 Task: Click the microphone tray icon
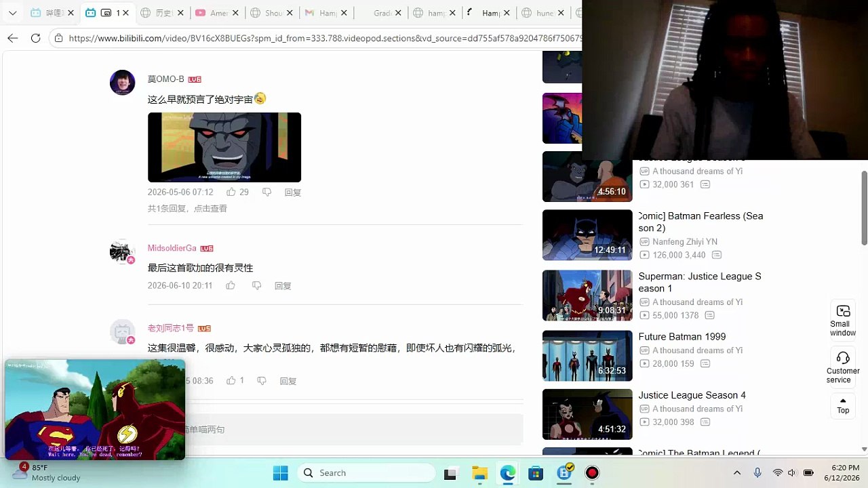[757, 473]
